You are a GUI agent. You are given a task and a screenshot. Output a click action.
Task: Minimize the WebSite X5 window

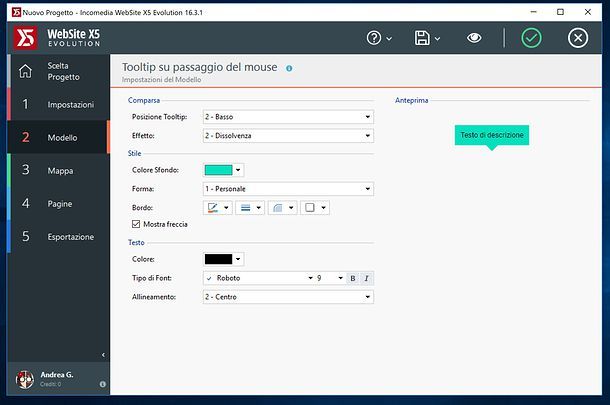533,12
